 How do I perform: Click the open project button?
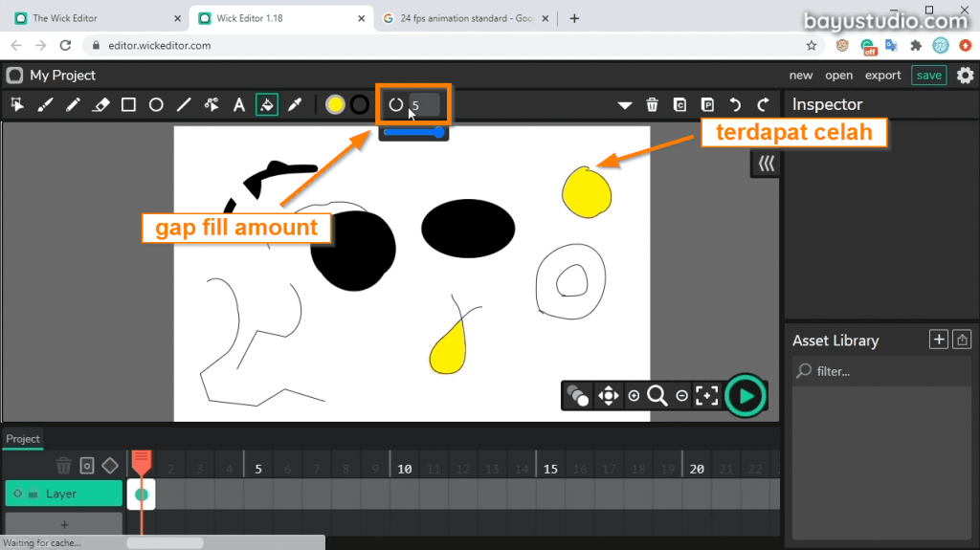(838, 75)
